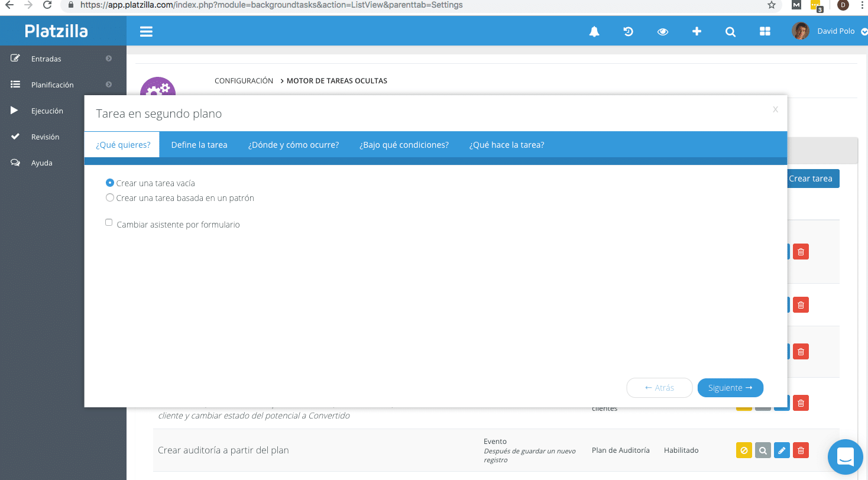This screenshot has width=868, height=480.
Task: Click the live chat bubble icon
Action: tap(846, 457)
